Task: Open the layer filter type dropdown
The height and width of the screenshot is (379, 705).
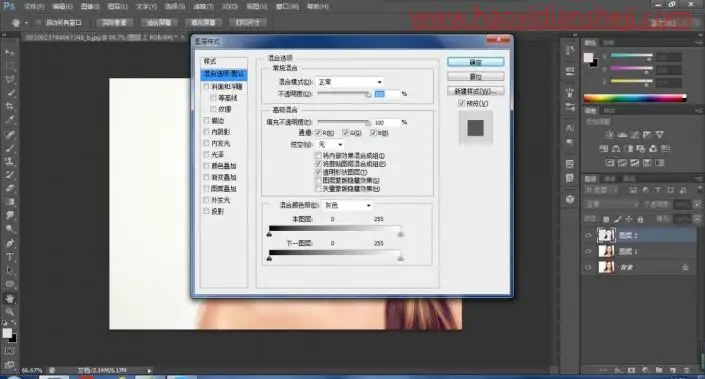Action: (x=603, y=190)
